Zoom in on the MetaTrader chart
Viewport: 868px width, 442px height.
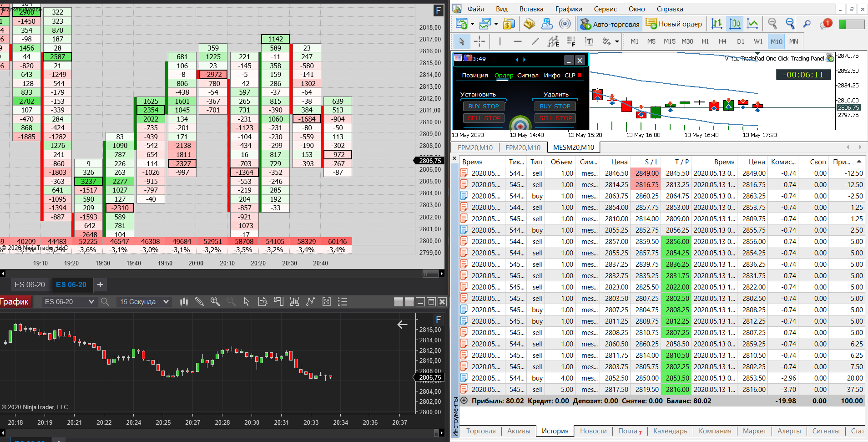point(772,24)
